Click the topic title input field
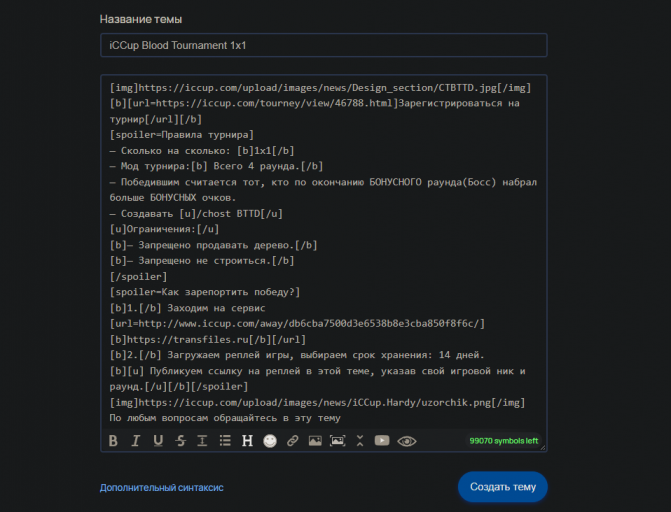The width and height of the screenshot is (671, 512). (x=324, y=45)
